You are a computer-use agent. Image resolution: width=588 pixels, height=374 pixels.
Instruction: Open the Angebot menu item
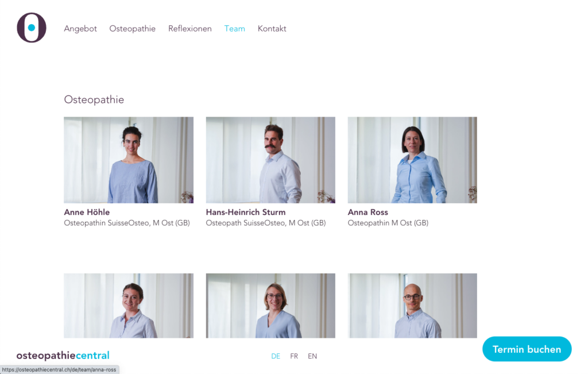tap(80, 29)
